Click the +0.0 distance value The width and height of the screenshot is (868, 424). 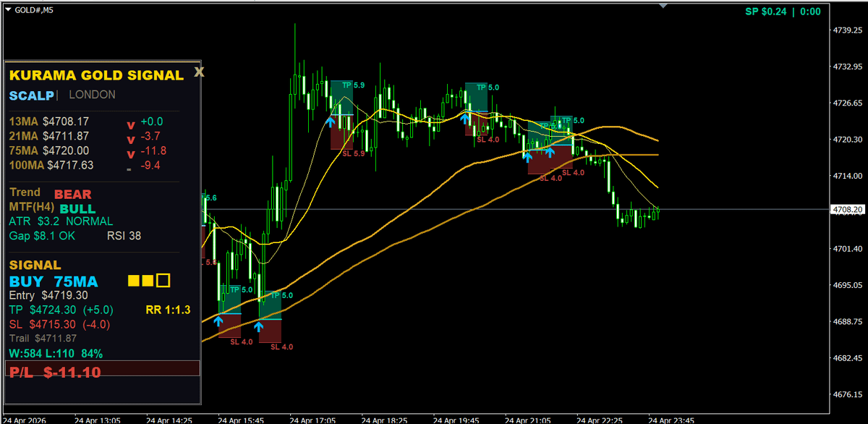[x=152, y=122]
